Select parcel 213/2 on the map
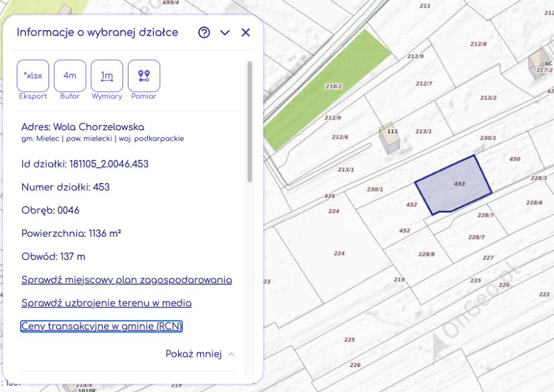 click(x=488, y=98)
